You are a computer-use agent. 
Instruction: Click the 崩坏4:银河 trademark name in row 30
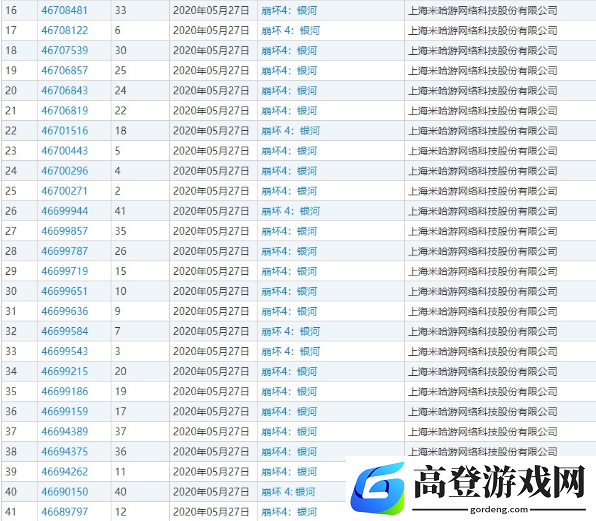tap(289, 291)
